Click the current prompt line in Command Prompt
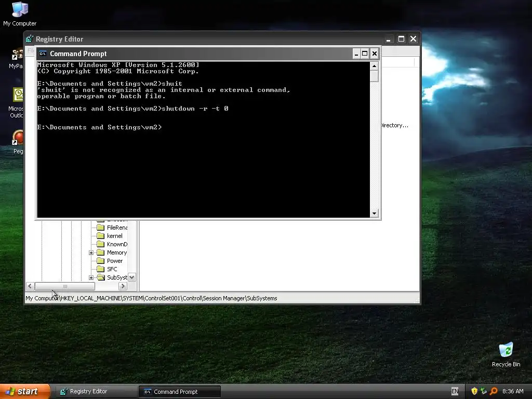Screen dimensions: 532x399 [100, 127]
